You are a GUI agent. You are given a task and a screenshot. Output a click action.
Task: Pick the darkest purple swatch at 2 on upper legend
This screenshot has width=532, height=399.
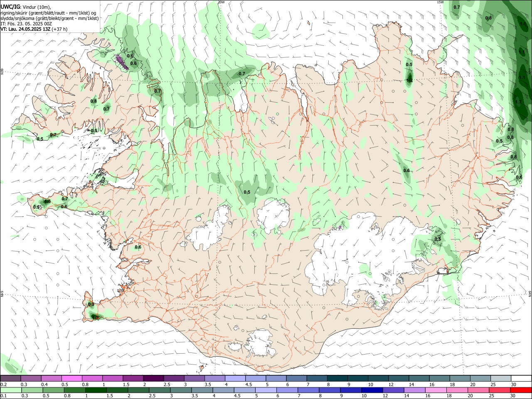click(153, 379)
